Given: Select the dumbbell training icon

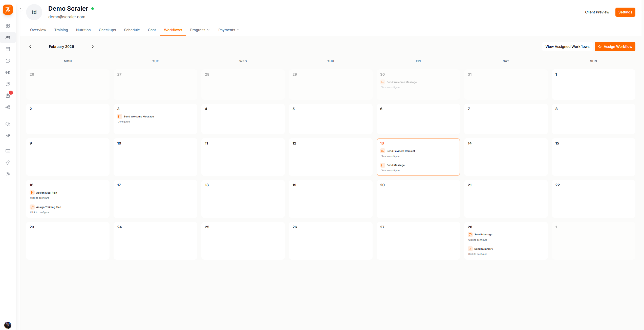Looking at the screenshot, I should point(8,72).
